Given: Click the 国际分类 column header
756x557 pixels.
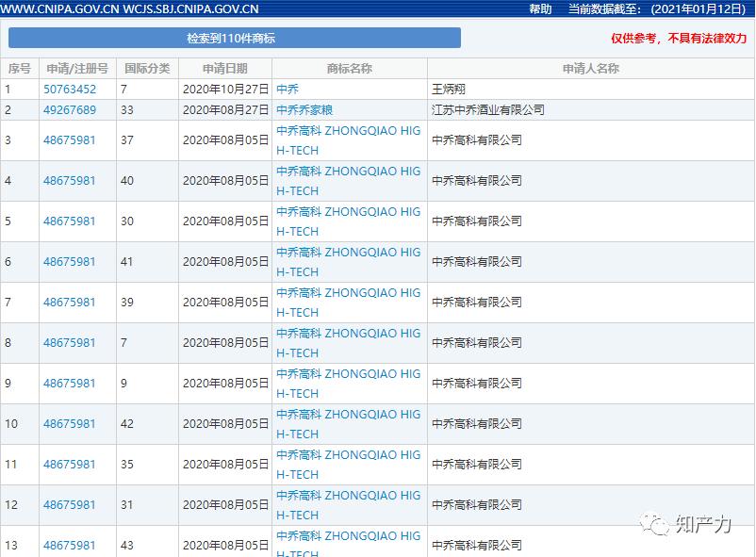Looking at the screenshot, I should coord(147,69).
